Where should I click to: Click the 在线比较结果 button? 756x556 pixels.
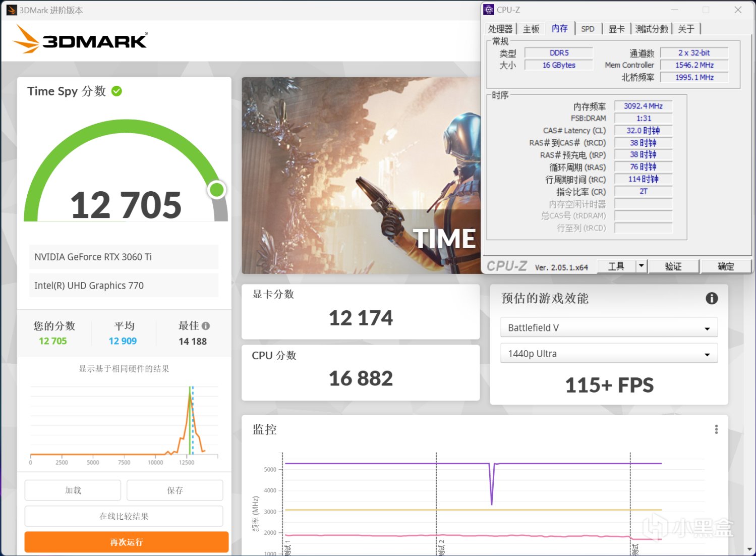[x=124, y=516]
